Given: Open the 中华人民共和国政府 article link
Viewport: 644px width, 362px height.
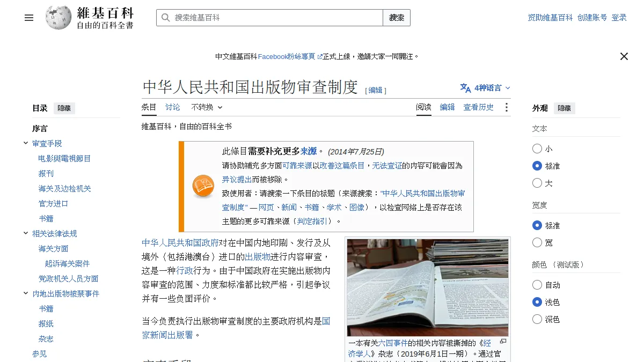Looking at the screenshot, I should click(180, 242).
